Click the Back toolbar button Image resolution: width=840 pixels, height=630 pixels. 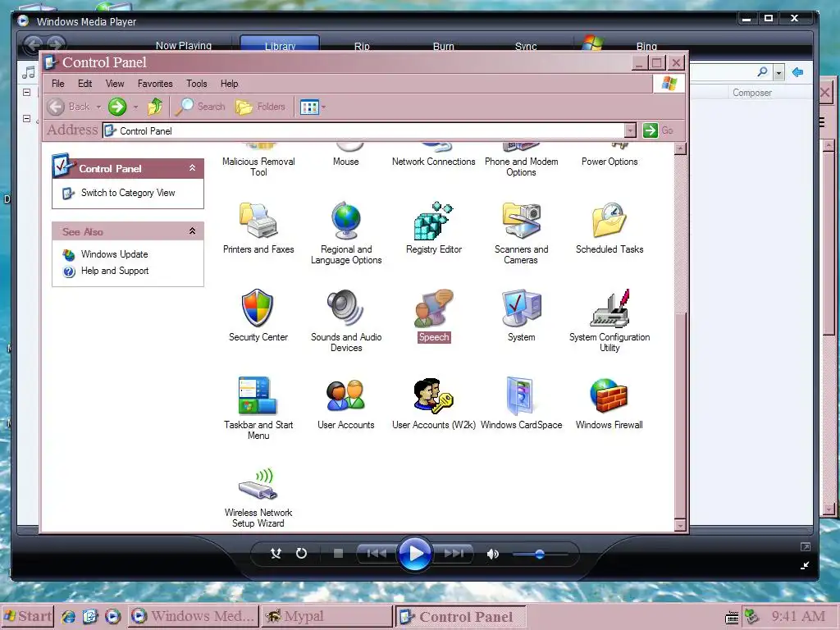(x=69, y=107)
